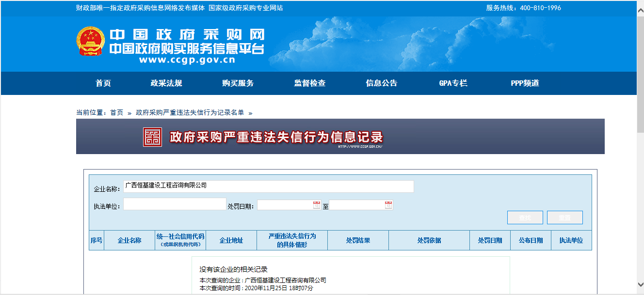The height and width of the screenshot is (295, 644).
Task: Click the red seal icon in banner
Action: coord(153,137)
